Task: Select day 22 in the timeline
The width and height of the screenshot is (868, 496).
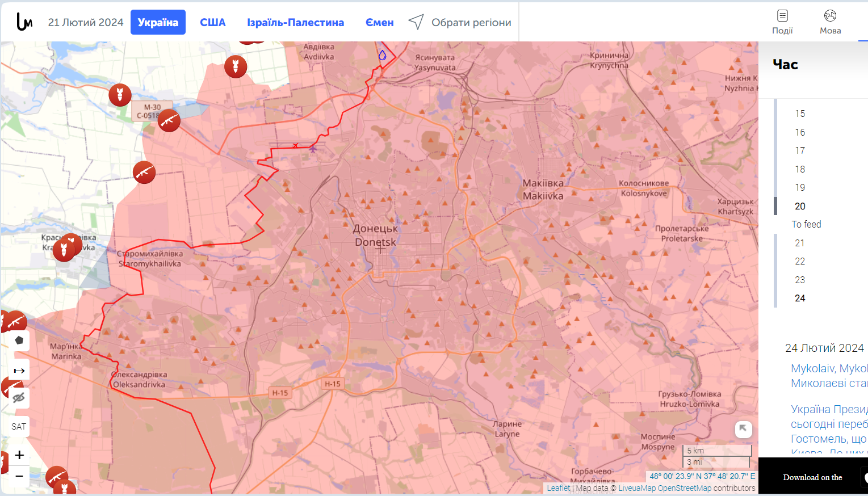Action: tap(800, 261)
